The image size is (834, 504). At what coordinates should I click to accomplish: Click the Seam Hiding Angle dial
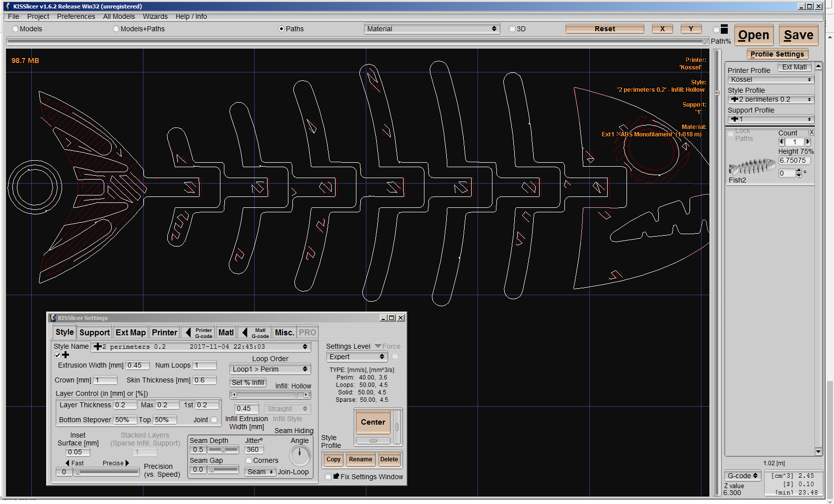300,455
